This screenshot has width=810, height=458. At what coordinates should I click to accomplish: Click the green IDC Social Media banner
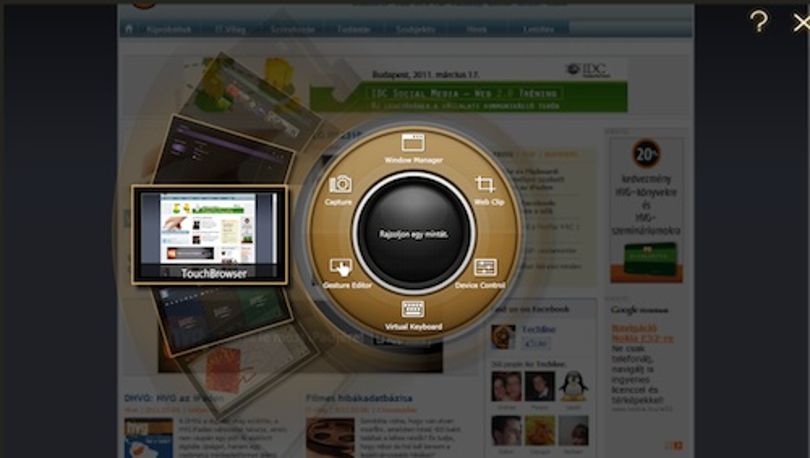[x=469, y=97]
